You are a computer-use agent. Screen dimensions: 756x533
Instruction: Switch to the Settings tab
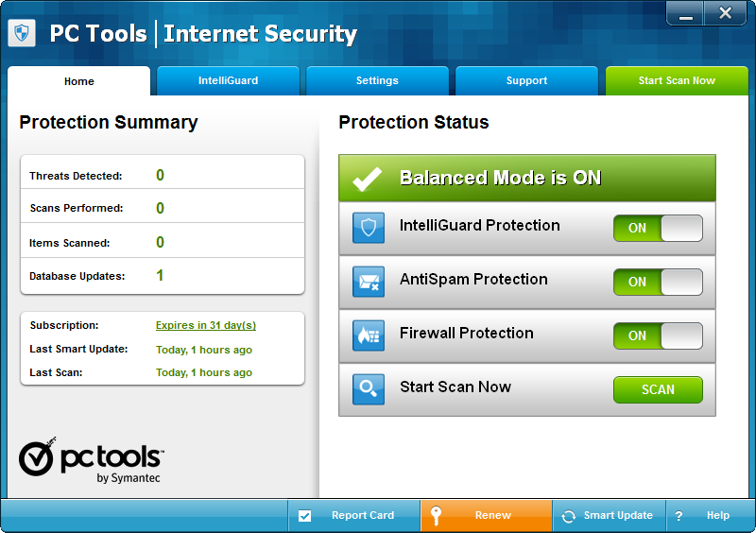(x=377, y=81)
